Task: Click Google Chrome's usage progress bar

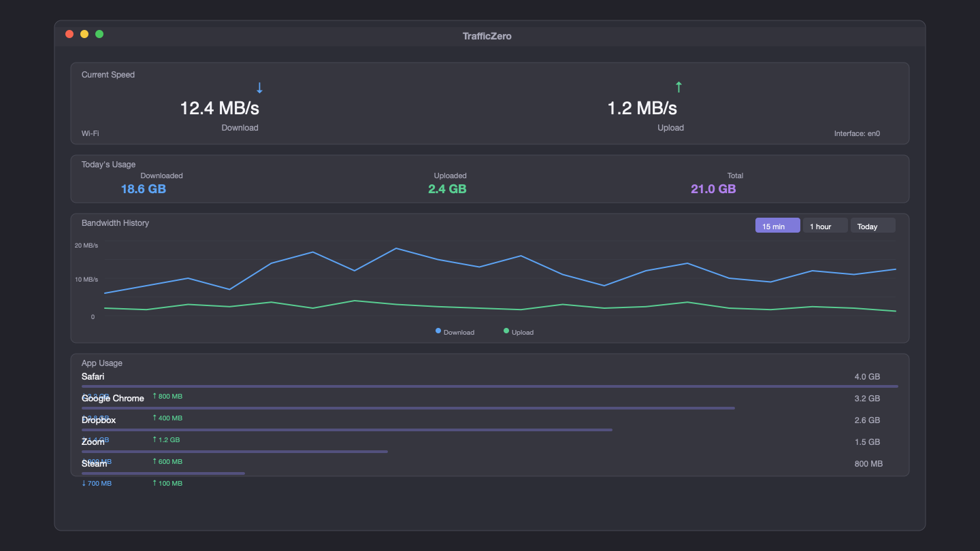Action: click(x=408, y=408)
